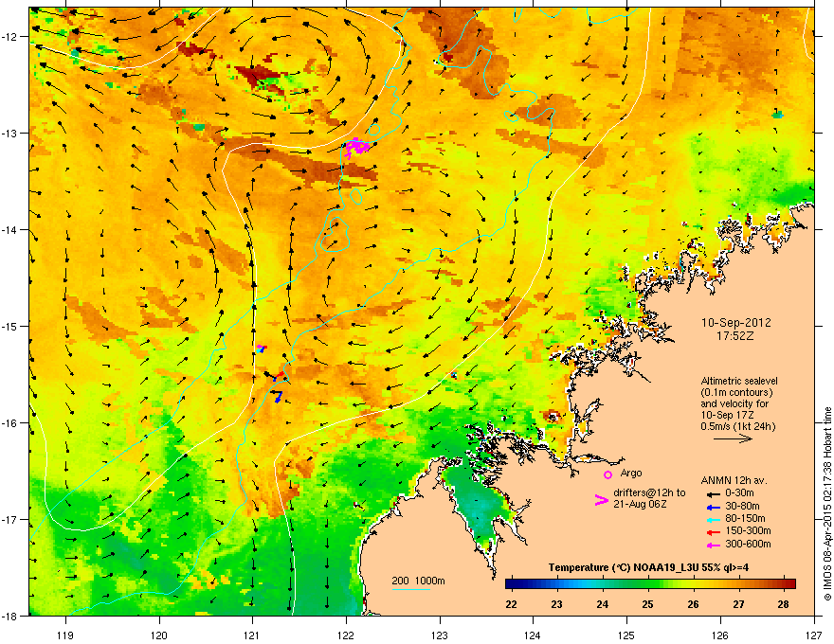Click the time label 17:52Z
This screenshot has width=834, height=644.
pyautogui.click(x=735, y=336)
